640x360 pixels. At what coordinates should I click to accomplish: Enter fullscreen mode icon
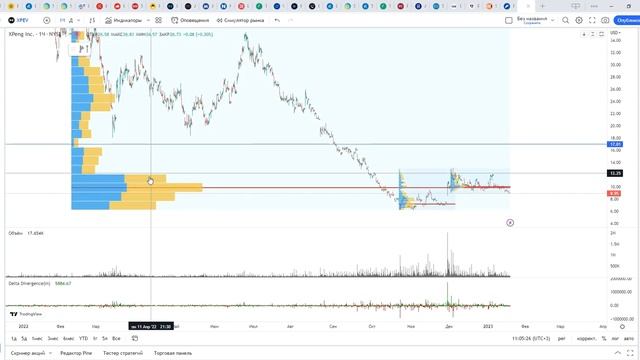pyautogui.click(x=592, y=20)
